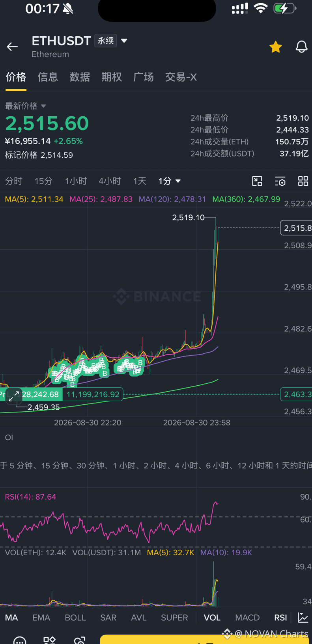Toggle the BOLL indicator

(x=75, y=618)
